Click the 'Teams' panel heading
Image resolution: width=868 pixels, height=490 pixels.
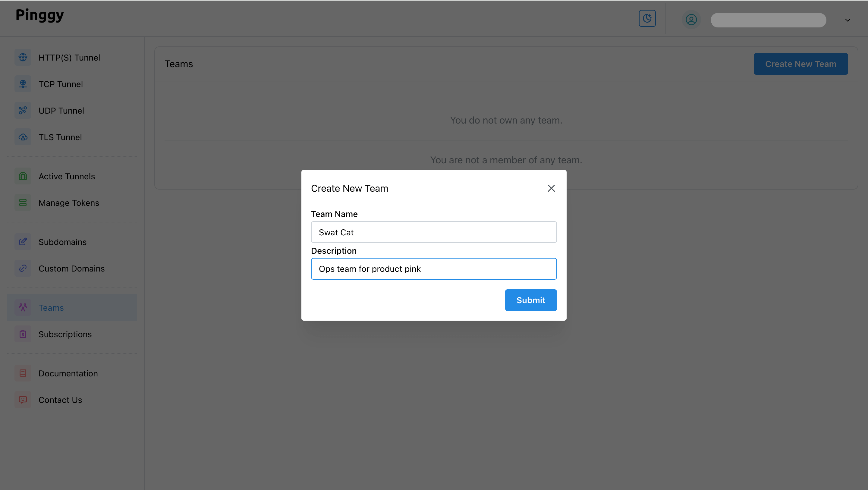(x=179, y=64)
